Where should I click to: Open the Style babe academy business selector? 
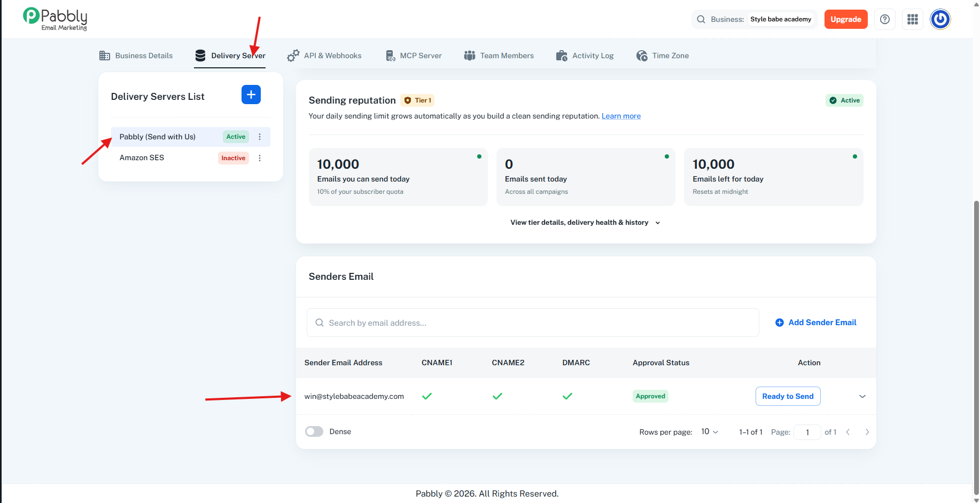click(x=781, y=19)
